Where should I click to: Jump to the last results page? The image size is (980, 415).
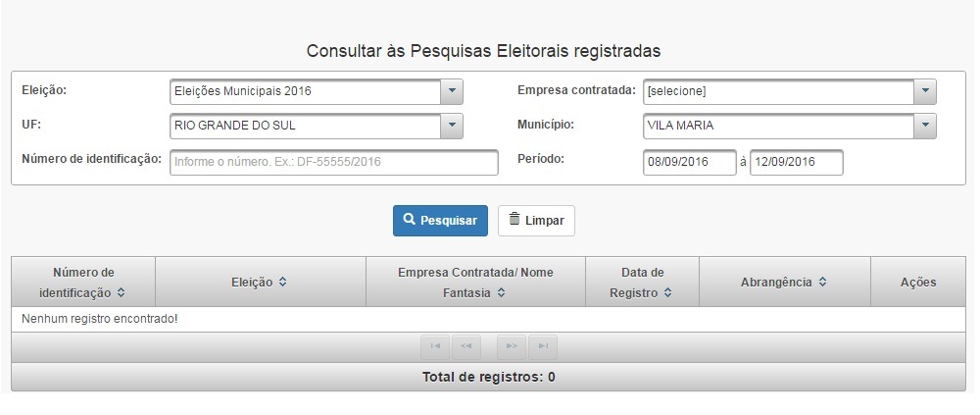pyautogui.click(x=543, y=346)
